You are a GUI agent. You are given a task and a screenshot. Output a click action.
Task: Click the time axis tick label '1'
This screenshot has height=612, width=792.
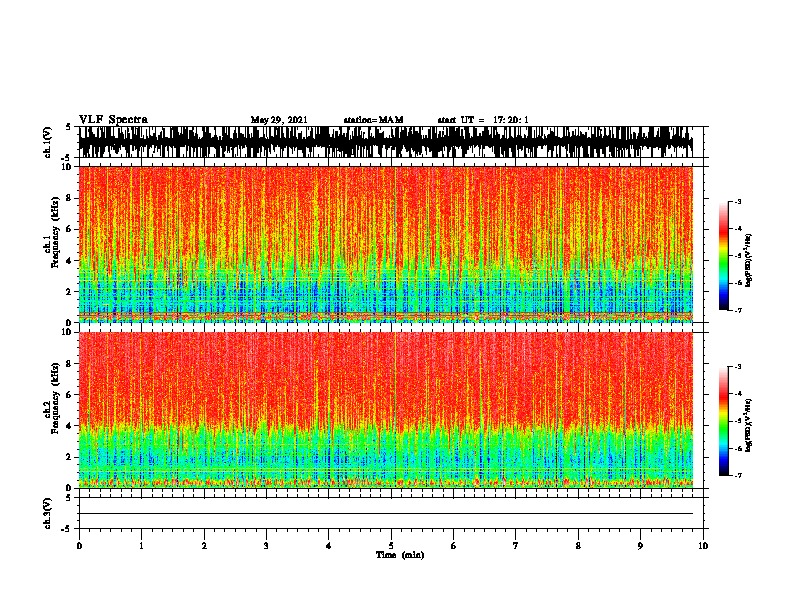point(141,546)
